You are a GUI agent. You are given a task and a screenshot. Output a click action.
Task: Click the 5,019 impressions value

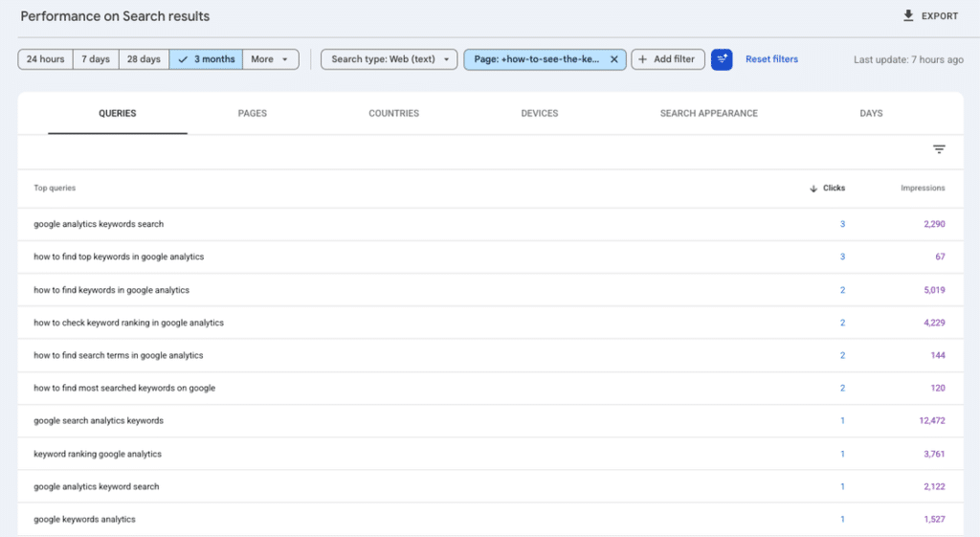coord(934,290)
